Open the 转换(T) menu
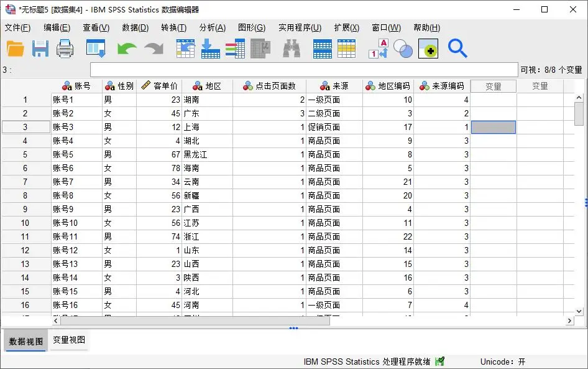Screen dimensions: 588x369 coord(173,28)
